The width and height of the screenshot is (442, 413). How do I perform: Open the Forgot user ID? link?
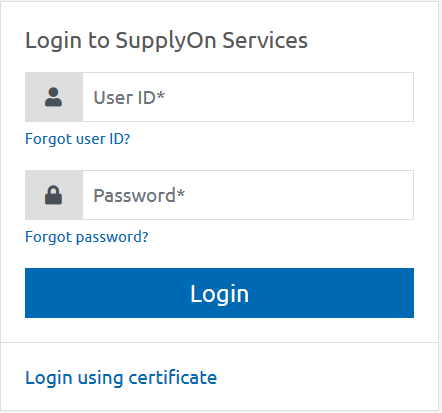click(x=78, y=139)
